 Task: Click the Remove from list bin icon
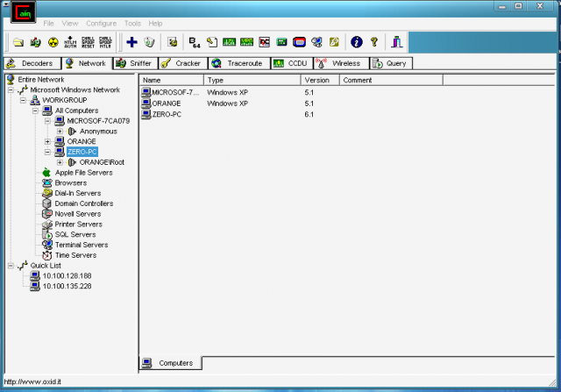[149, 42]
